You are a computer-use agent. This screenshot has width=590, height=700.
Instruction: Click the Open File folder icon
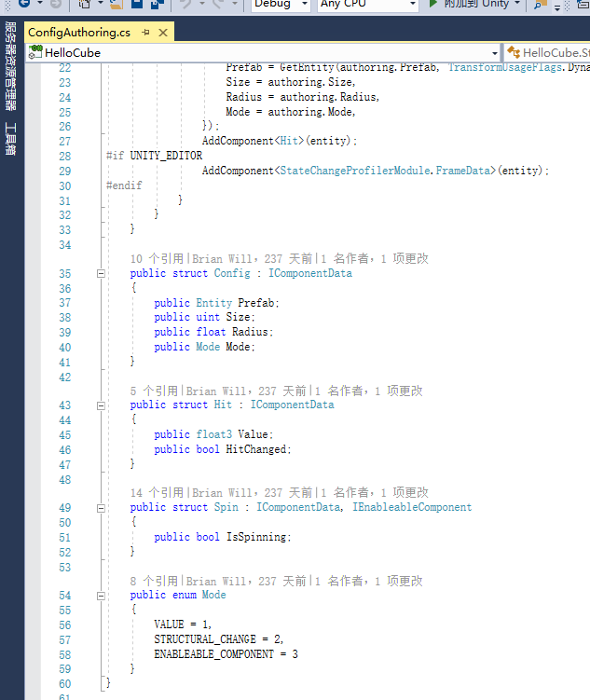(x=117, y=4)
